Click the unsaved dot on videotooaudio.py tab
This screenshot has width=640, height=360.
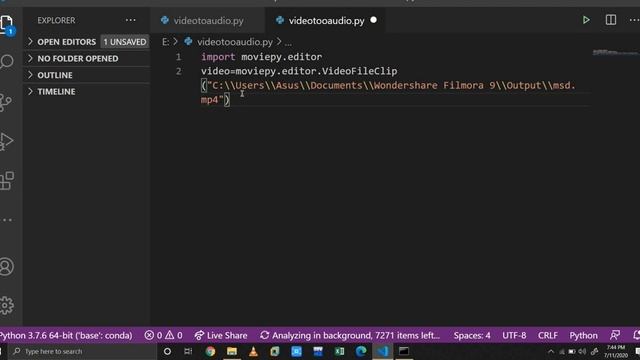pyautogui.click(x=373, y=20)
